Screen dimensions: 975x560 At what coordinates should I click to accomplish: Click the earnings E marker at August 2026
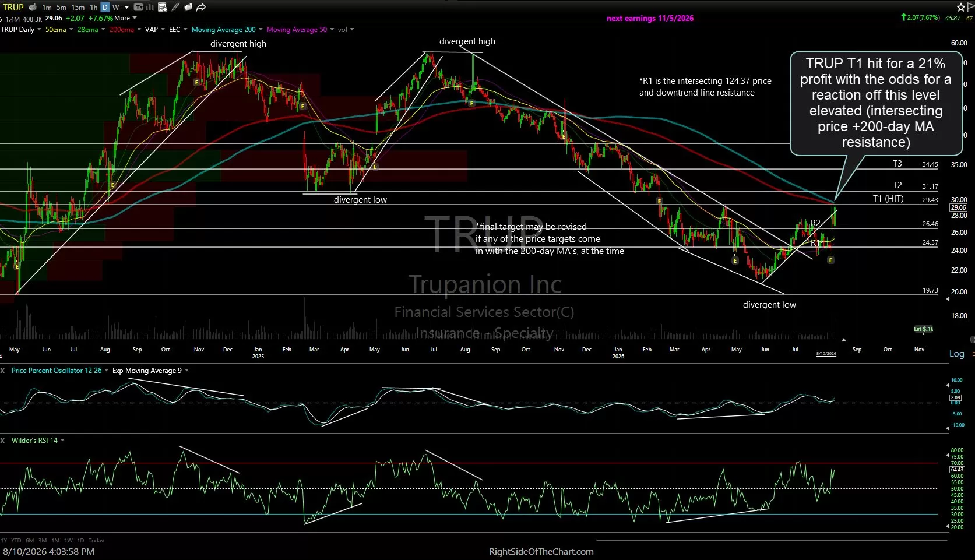[x=830, y=260]
